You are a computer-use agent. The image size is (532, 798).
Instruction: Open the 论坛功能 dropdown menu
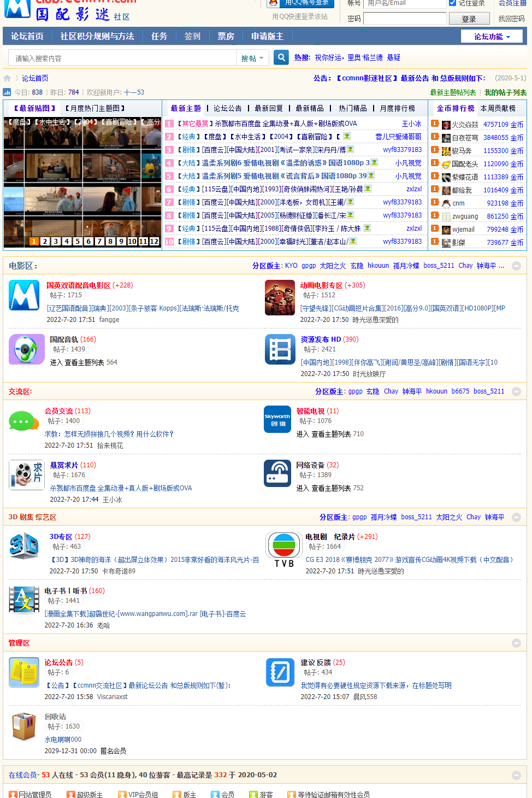[492, 37]
